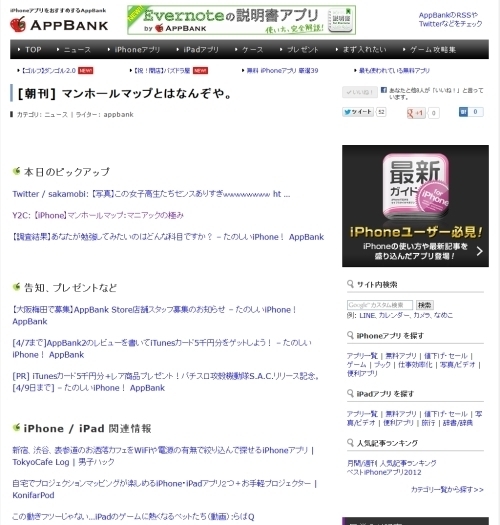Click the Google +1 button
The width and height of the screenshot is (500, 525).
(416, 113)
